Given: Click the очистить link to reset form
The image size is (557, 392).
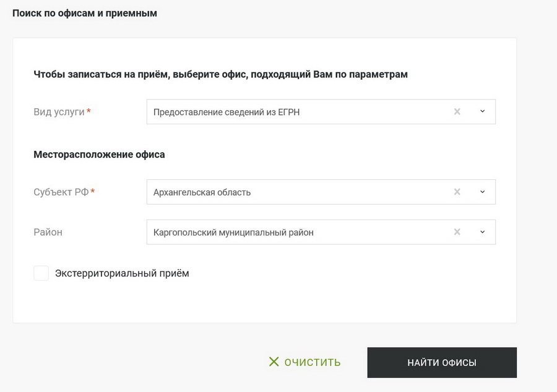Looking at the screenshot, I should [x=311, y=362].
